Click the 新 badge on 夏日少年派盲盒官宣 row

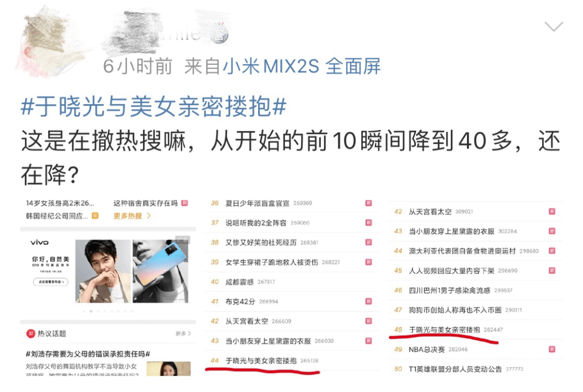click(x=369, y=203)
